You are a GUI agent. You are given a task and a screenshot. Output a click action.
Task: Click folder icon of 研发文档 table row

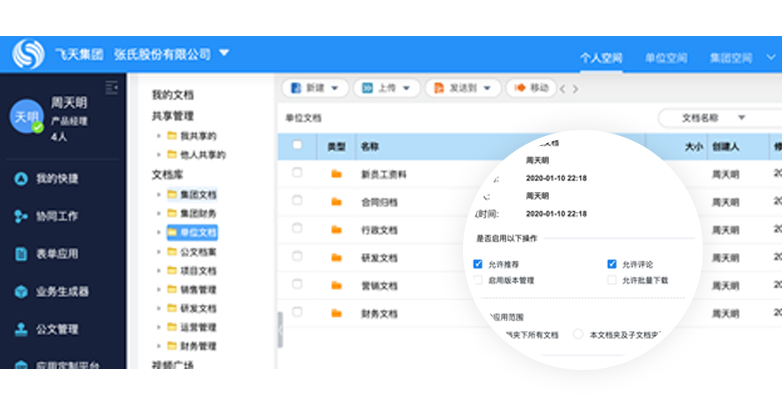point(337,258)
